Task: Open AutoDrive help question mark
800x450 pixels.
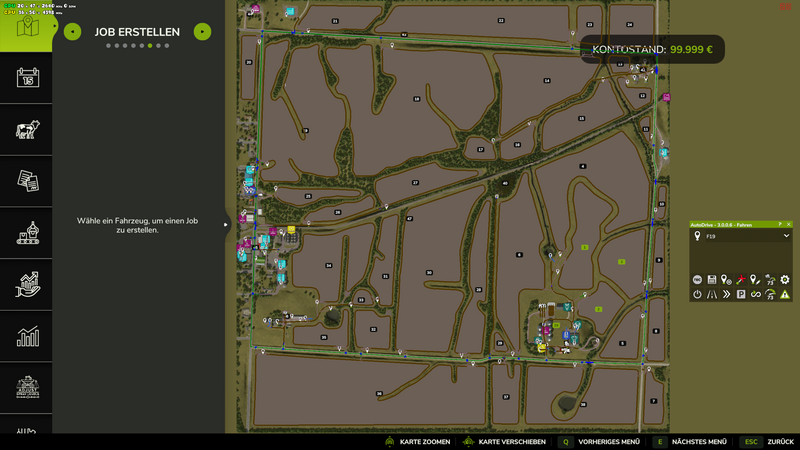Action: (x=780, y=224)
